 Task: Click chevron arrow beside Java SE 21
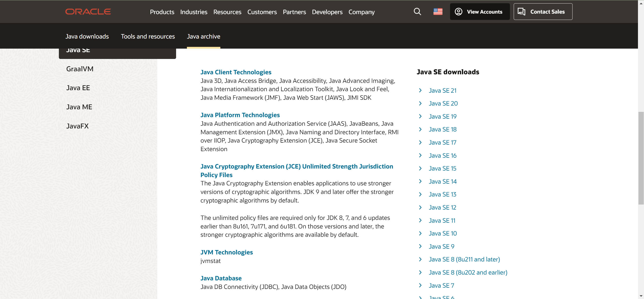coord(420,90)
